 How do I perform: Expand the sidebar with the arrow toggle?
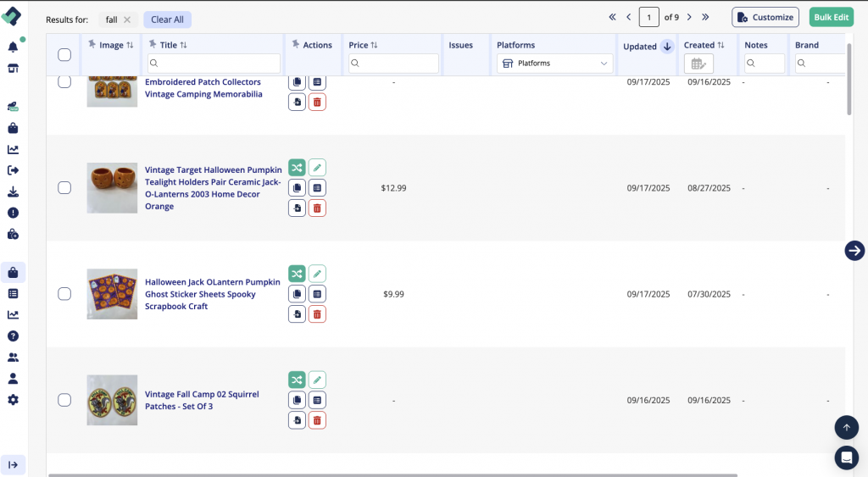13,464
